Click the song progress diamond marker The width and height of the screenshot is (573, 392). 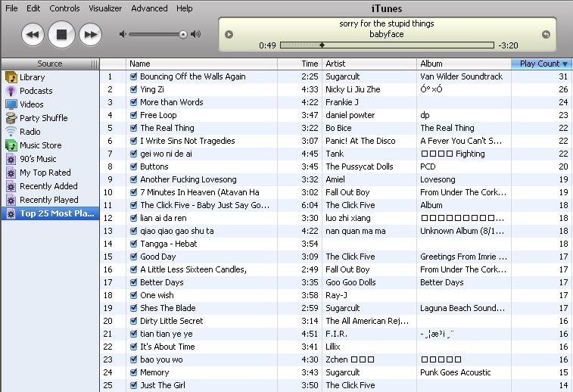(322, 45)
